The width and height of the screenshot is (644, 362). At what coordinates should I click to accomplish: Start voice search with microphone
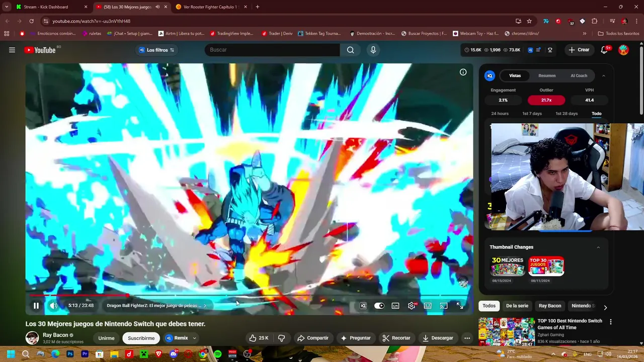coord(373,50)
